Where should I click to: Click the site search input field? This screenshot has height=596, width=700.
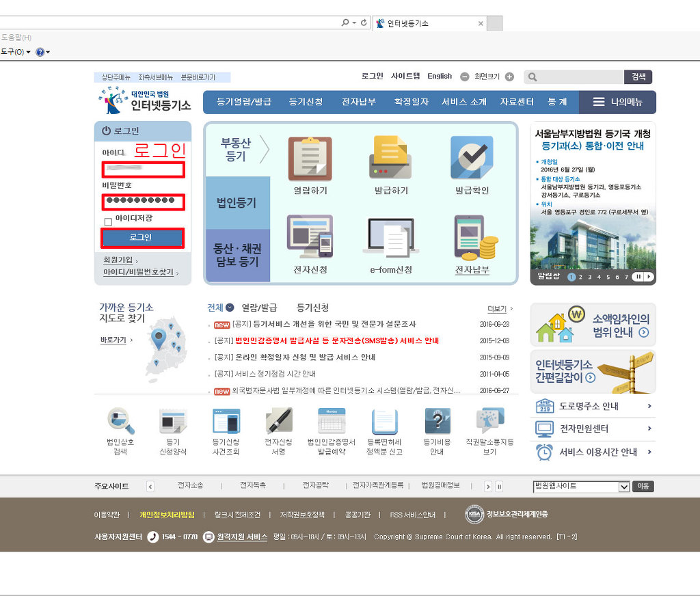click(574, 77)
